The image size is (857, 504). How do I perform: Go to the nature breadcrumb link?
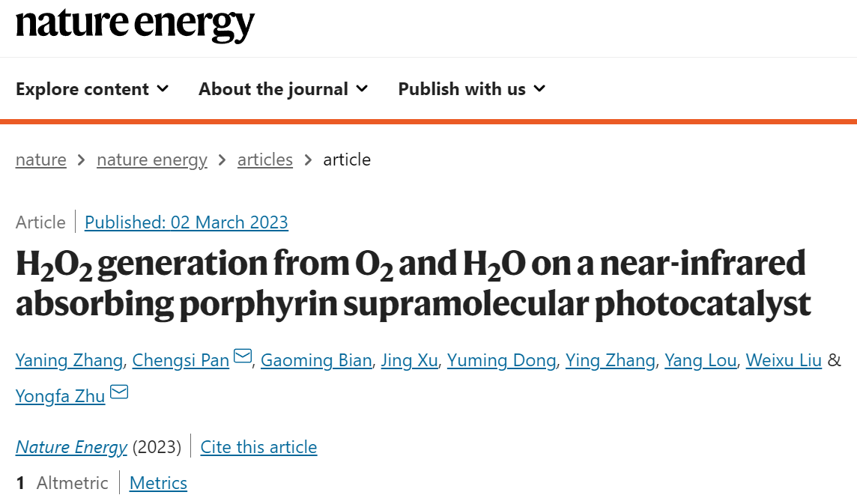(x=41, y=160)
